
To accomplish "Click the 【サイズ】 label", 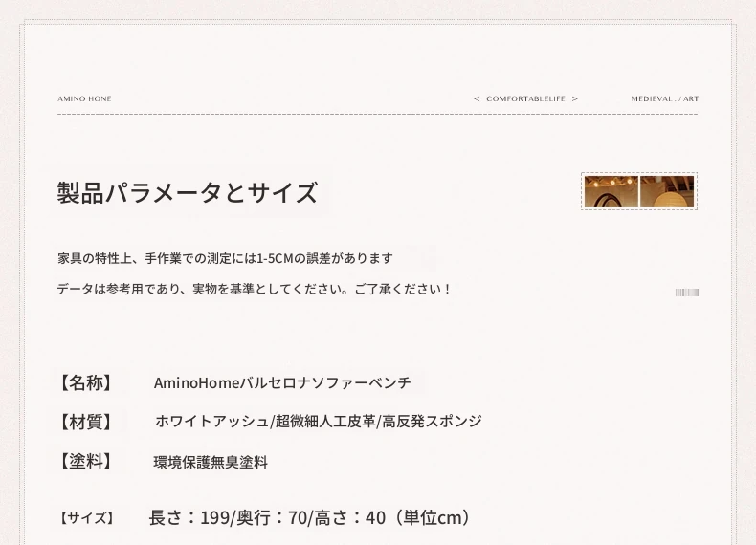I will pos(86,518).
